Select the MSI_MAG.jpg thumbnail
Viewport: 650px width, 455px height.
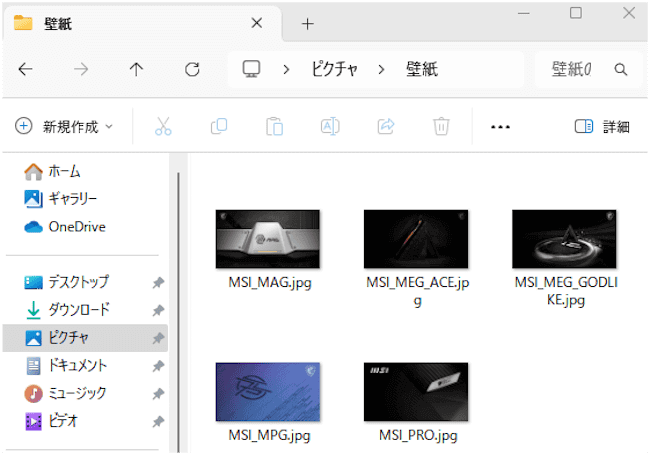pos(268,239)
